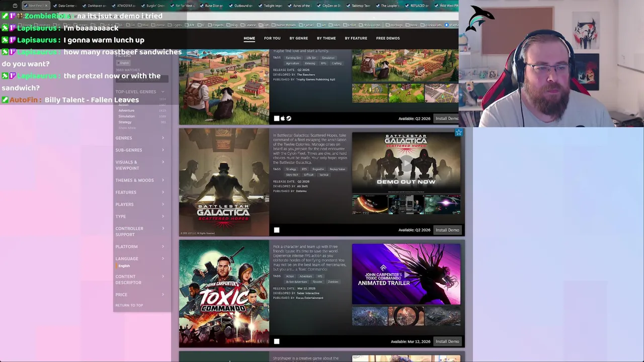Click Windows platform icon on ranch game

tap(276, 119)
